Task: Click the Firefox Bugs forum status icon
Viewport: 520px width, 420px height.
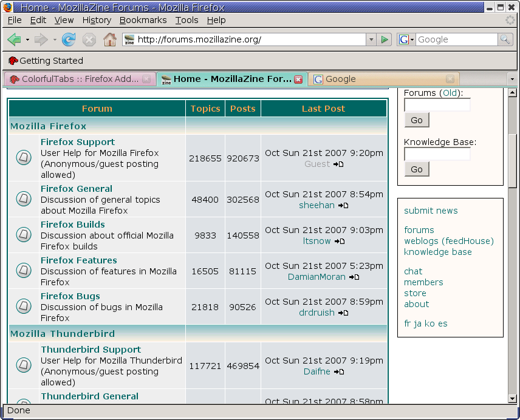Action: [x=24, y=306]
